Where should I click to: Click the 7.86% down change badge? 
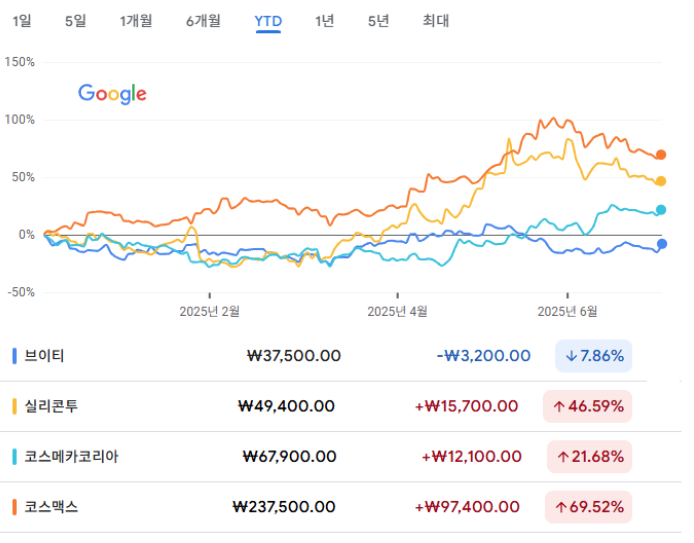click(594, 356)
